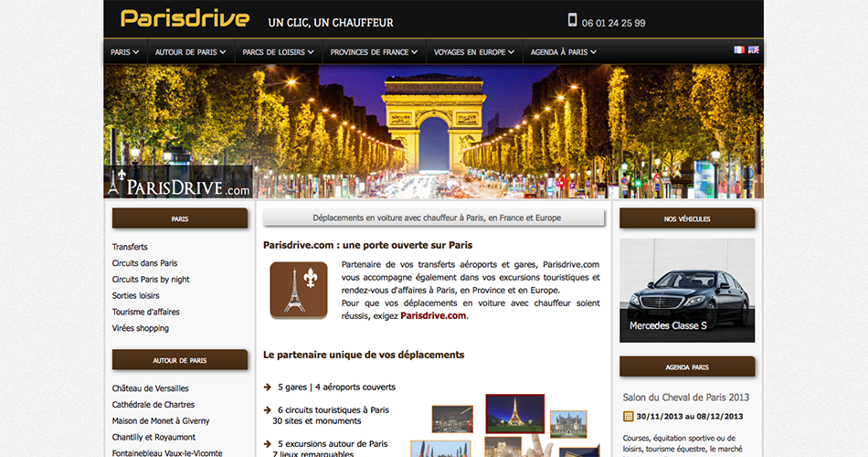868x457 pixels.
Task: Switch language using the French flag
Action: (x=739, y=50)
